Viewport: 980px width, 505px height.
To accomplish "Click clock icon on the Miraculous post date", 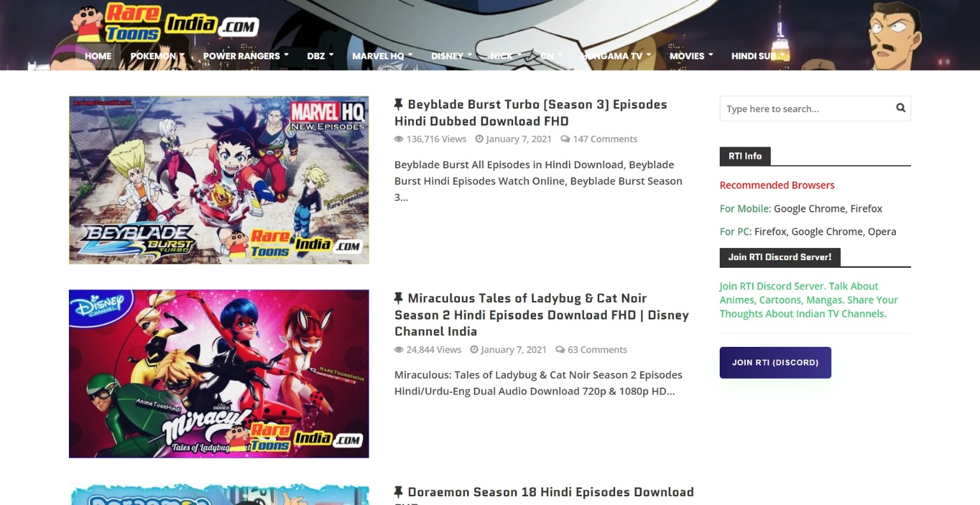I will coord(474,349).
